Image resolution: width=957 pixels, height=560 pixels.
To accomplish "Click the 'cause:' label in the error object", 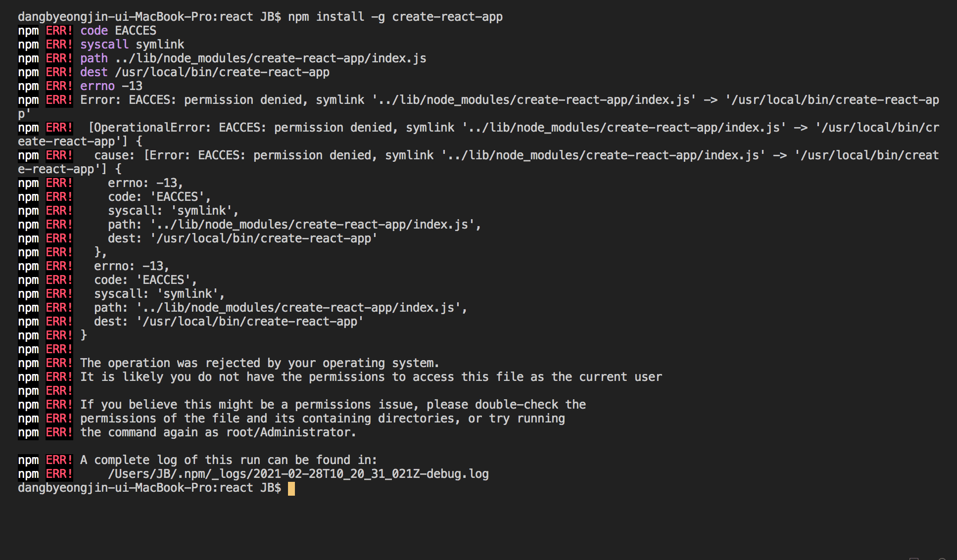I will coord(114,155).
